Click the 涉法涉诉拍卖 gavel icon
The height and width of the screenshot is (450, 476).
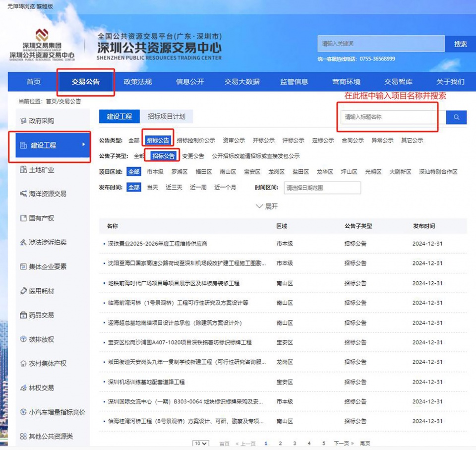[x=23, y=242]
